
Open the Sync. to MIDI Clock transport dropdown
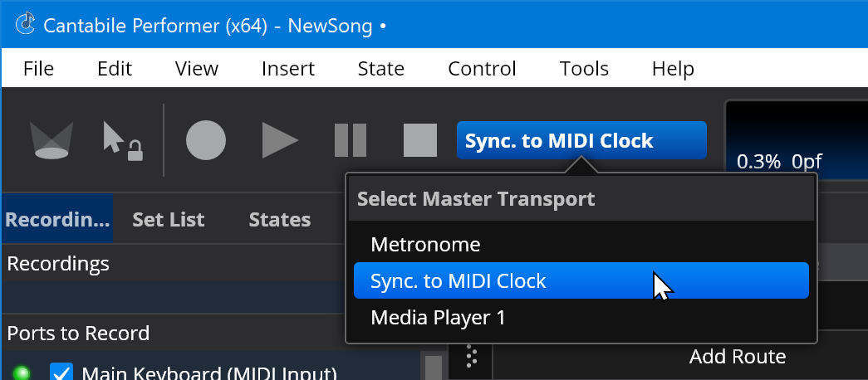tap(581, 140)
